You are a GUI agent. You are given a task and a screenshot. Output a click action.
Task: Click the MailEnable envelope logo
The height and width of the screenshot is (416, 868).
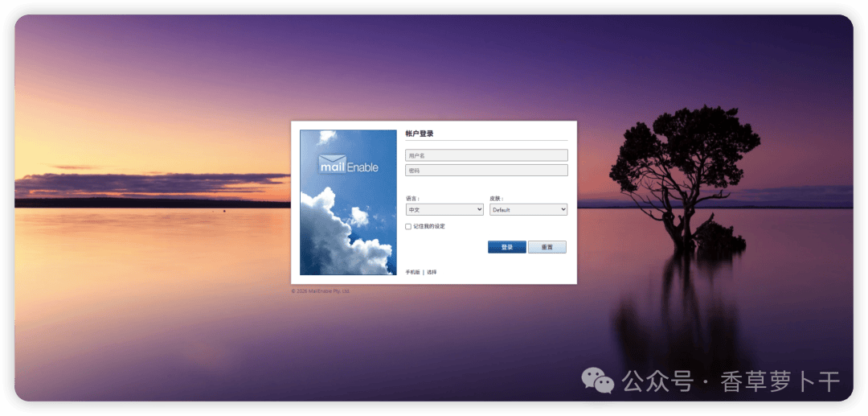coord(348,164)
